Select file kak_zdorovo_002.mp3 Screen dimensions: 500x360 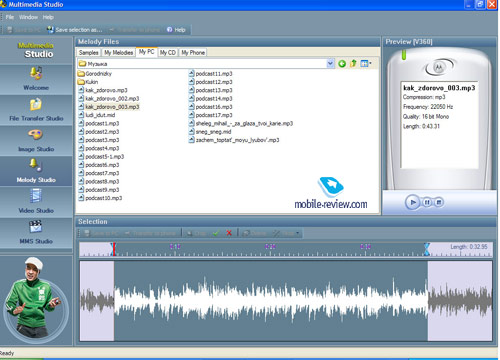[109, 99]
